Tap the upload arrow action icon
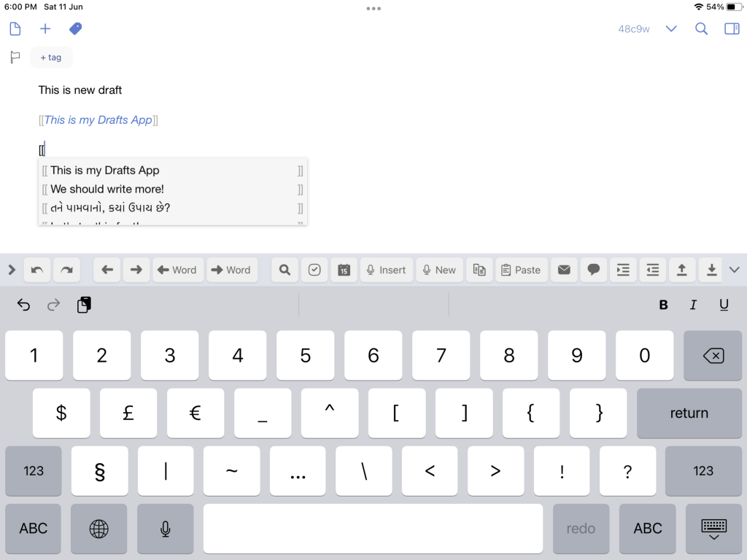The width and height of the screenshot is (747, 560). (682, 270)
